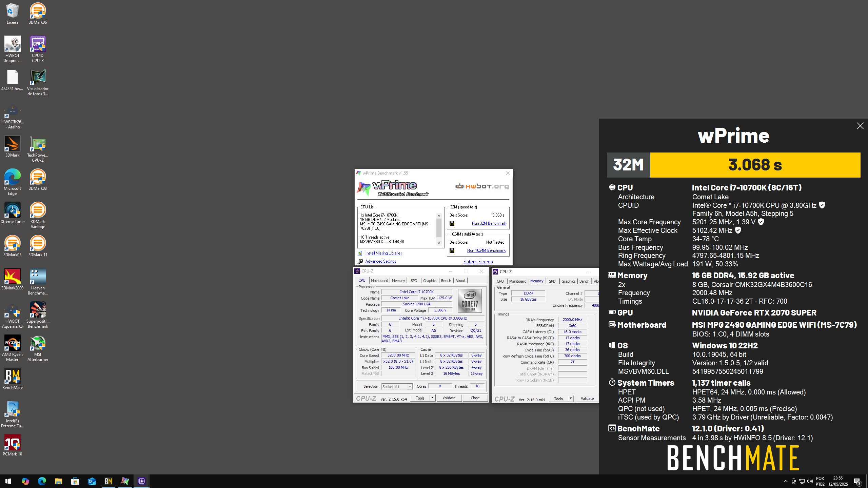Open the Lixeira recycle bin icon
The width and height of the screenshot is (868, 488).
pyautogui.click(x=12, y=14)
